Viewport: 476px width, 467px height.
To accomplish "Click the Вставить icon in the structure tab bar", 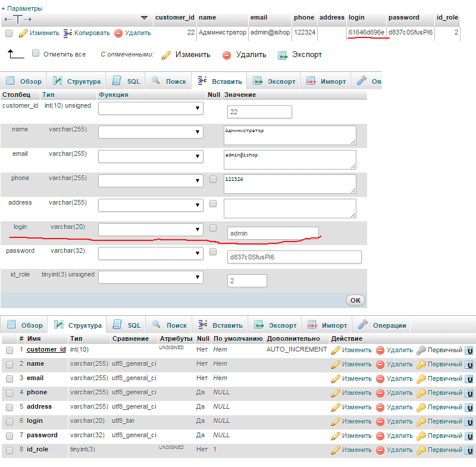I will (x=203, y=324).
